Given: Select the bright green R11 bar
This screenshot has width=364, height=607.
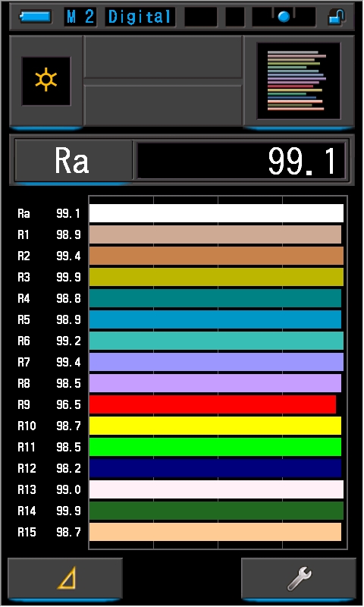Looking at the screenshot, I should 215,447.
